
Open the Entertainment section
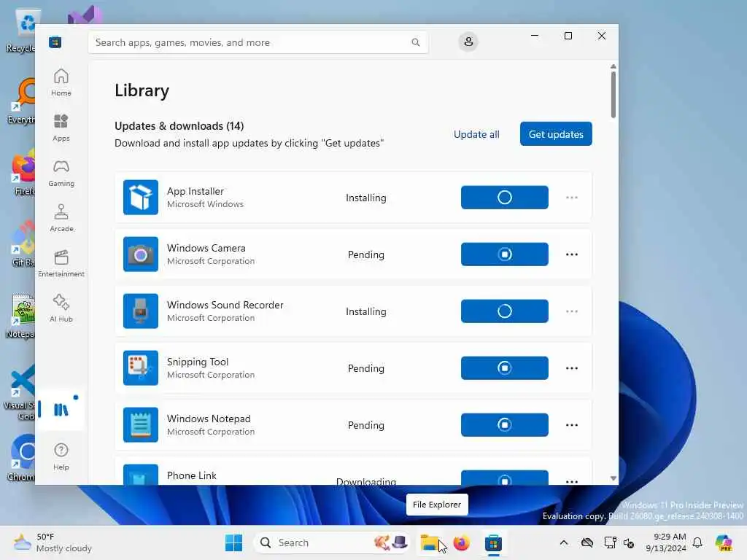(x=61, y=263)
